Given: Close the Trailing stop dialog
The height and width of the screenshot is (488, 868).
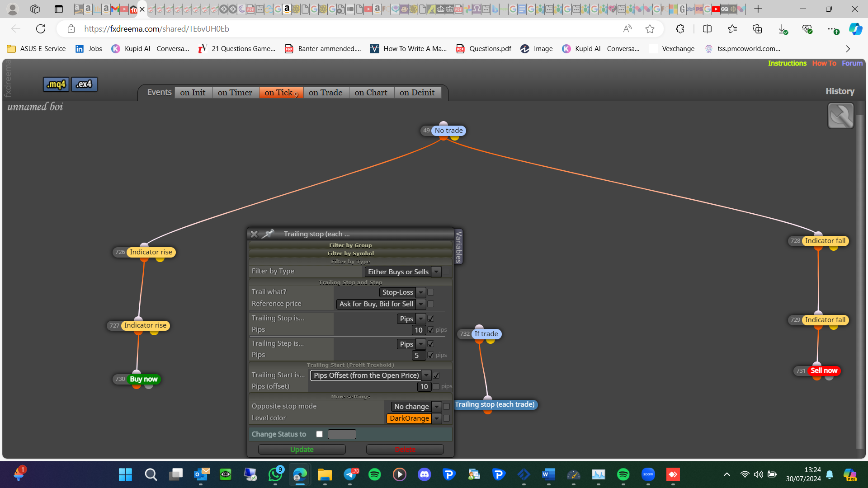Looking at the screenshot, I should (x=254, y=234).
